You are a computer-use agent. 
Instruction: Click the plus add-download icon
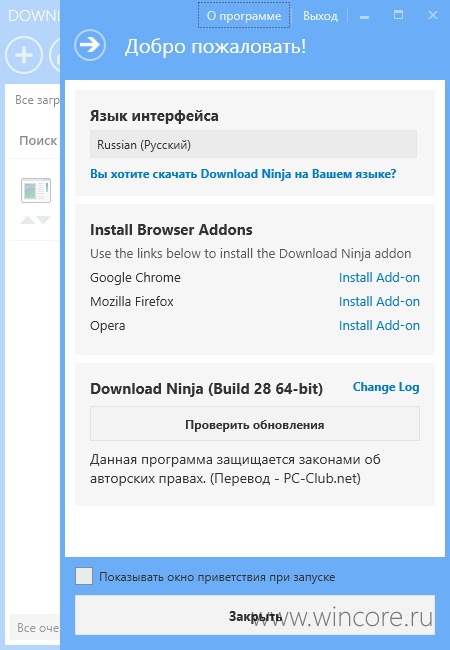point(24,55)
